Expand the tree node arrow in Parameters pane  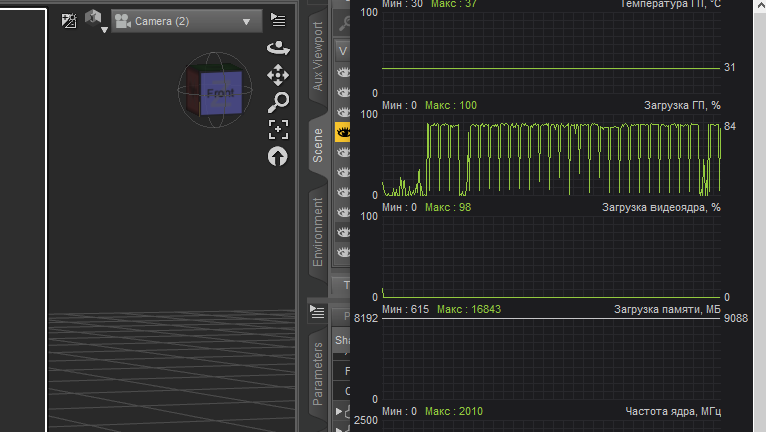[339, 411]
